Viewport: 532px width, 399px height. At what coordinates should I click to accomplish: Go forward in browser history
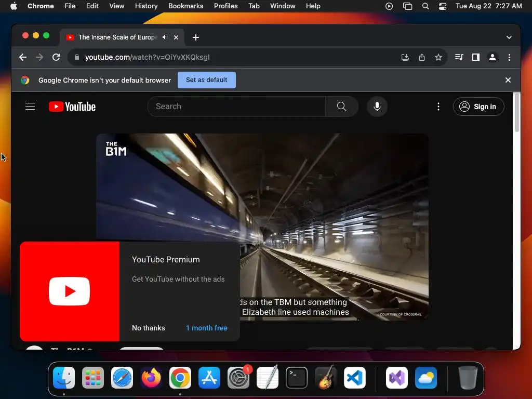point(39,57)
